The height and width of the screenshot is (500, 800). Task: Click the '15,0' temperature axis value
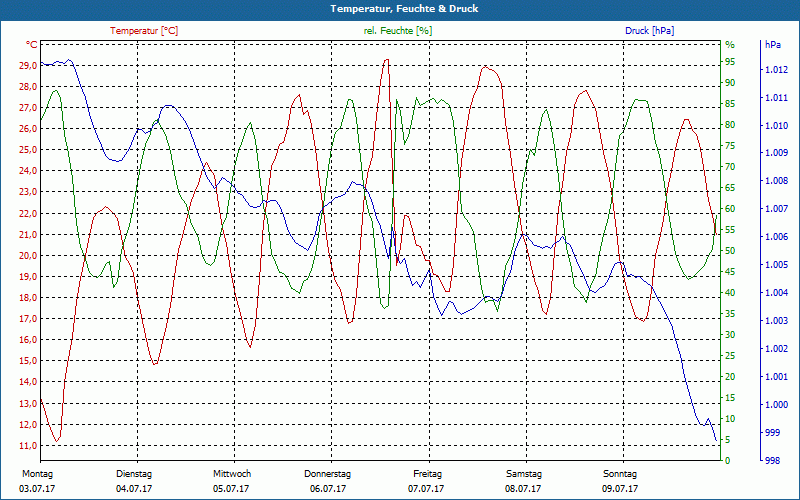coord(28,361)
